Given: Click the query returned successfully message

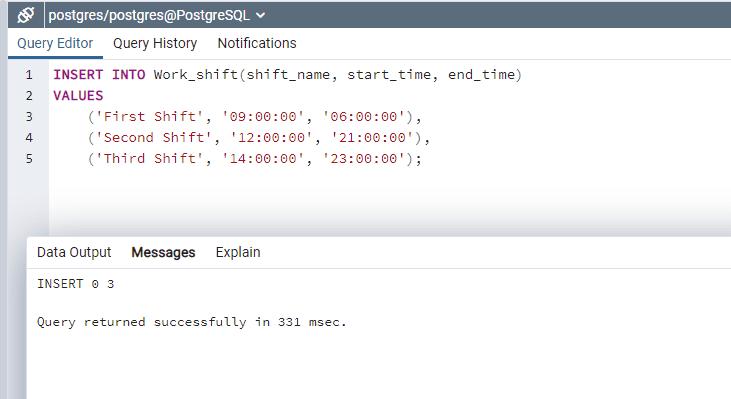Looking at the screenshot, I should click(x=192, y=322).
